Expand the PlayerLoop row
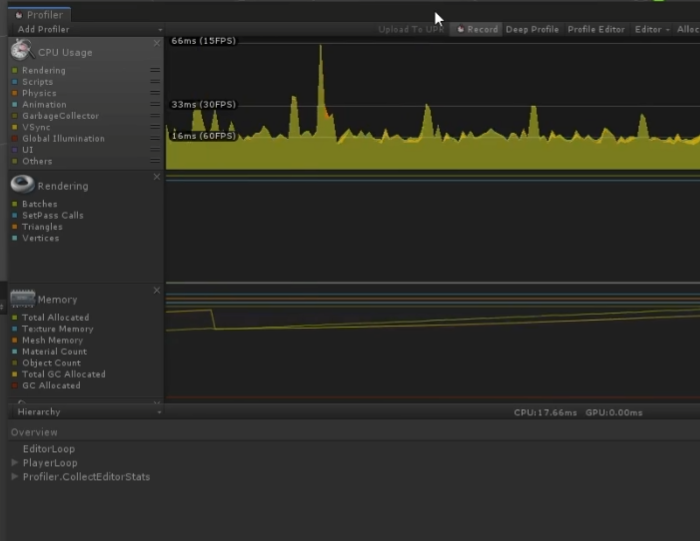Image resolution: width=700 pixels, height=541 pixels. (x=15, y=462)
